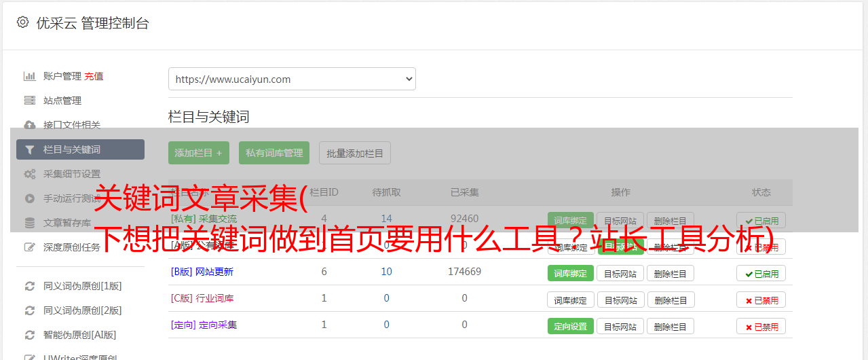Click the 状态 column header
This screenshot has height=360, width=868.
761,192
